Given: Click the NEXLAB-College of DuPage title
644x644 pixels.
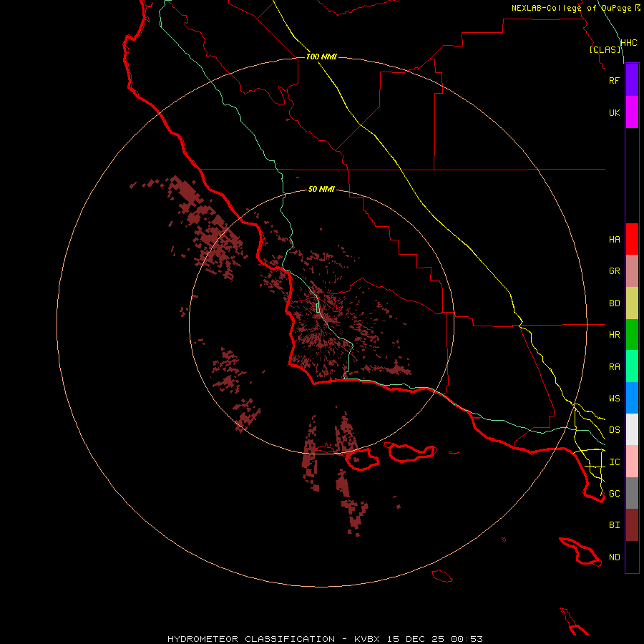Looking at the screenshot, I should (571, 8).
